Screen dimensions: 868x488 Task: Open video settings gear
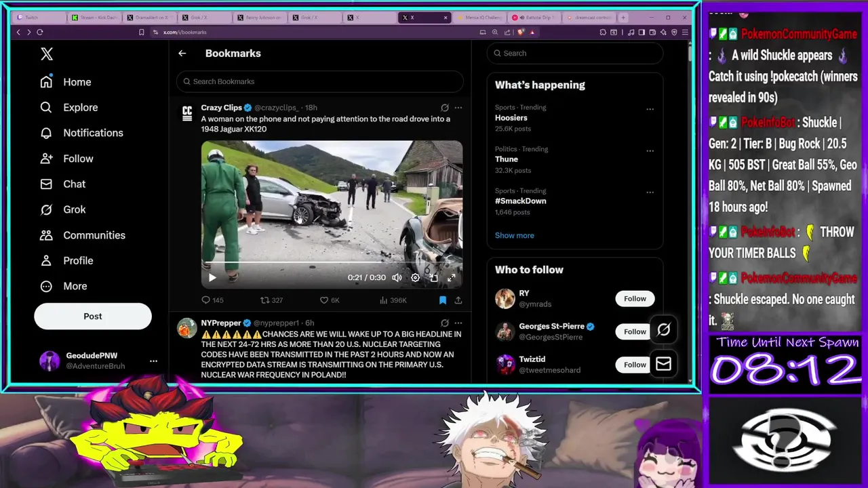pyautogui.click(x=415, y=277)
